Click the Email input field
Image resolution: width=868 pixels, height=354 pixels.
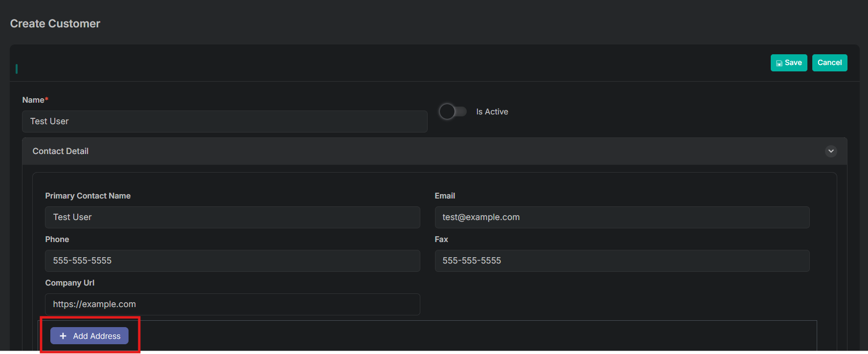pos(622,217)
